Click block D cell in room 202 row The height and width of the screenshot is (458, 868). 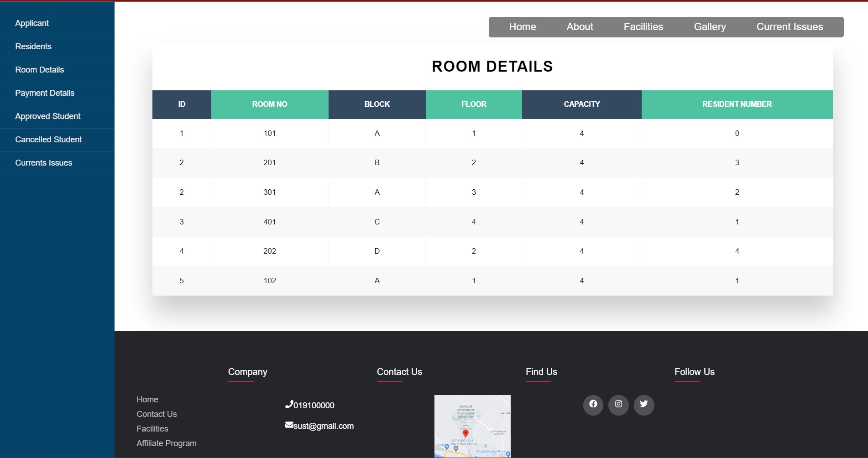click(377, 251)
